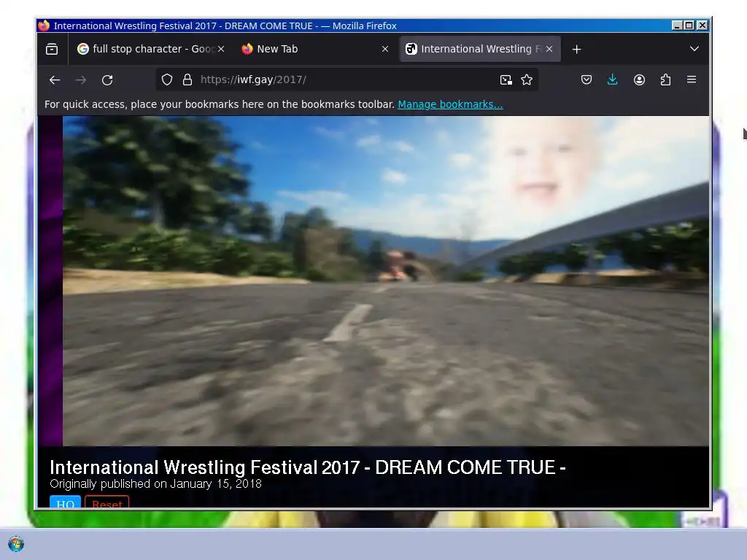View site security padlock info
The image size is (747, 560).
(x=187, y=79)
